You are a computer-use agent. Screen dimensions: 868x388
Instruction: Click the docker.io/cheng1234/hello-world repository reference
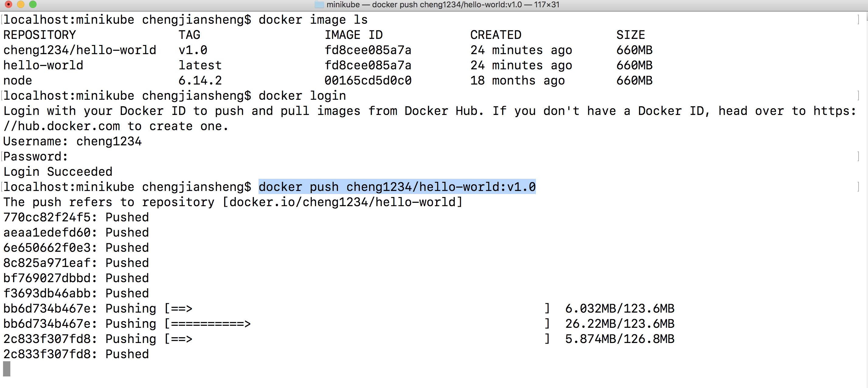(342, 202)
